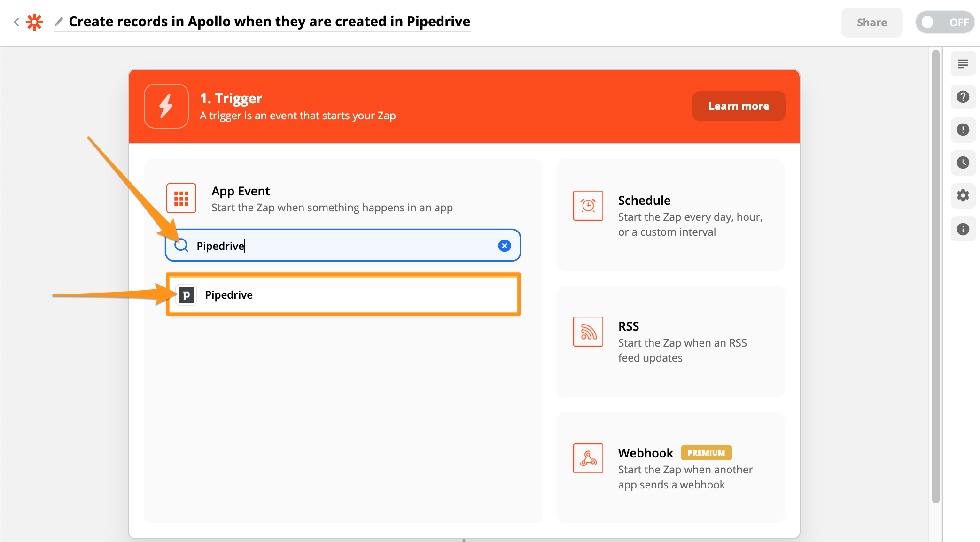Select Pipedrive from the search results

pyautogui.click(x=343, y=294)
